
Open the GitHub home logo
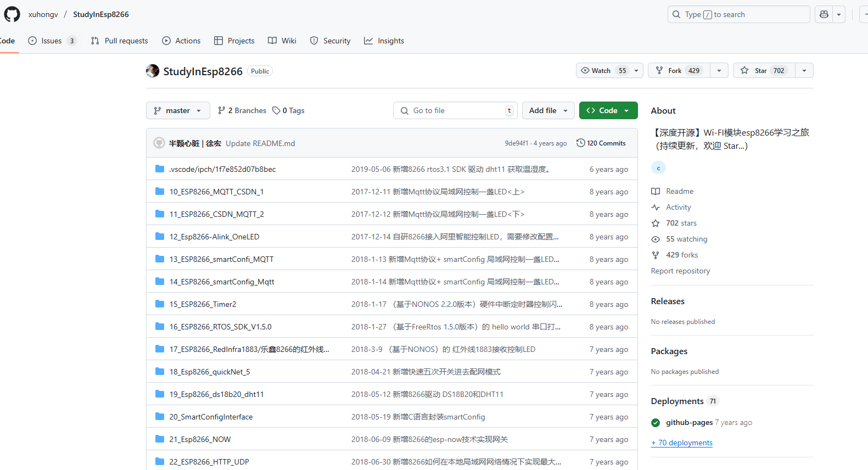12,14
